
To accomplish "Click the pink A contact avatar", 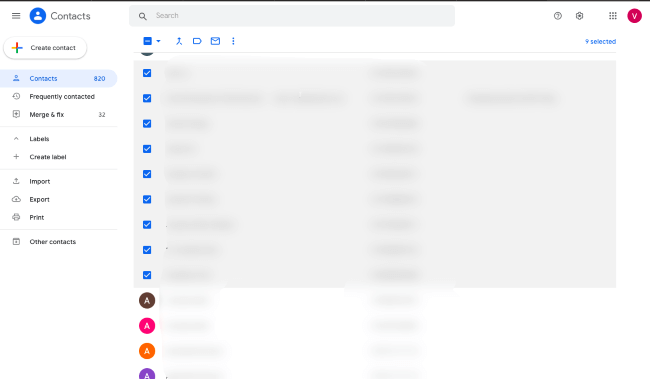I will point(147,326).
